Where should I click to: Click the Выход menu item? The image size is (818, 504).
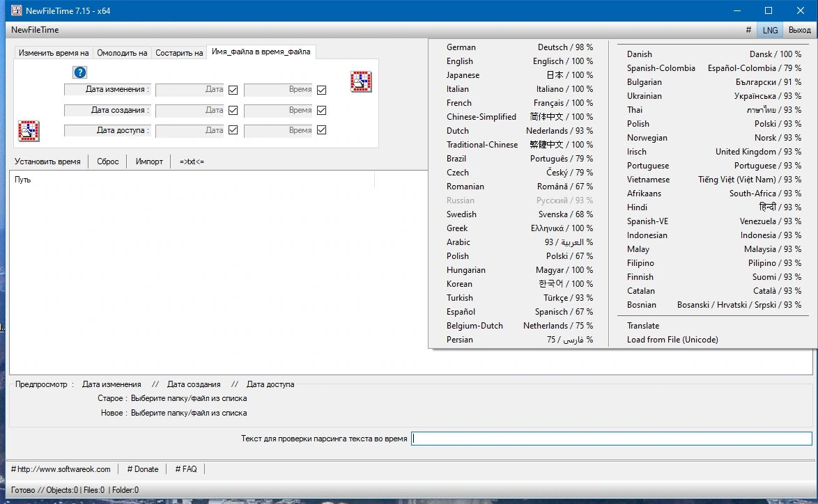(x=799, y=30)
